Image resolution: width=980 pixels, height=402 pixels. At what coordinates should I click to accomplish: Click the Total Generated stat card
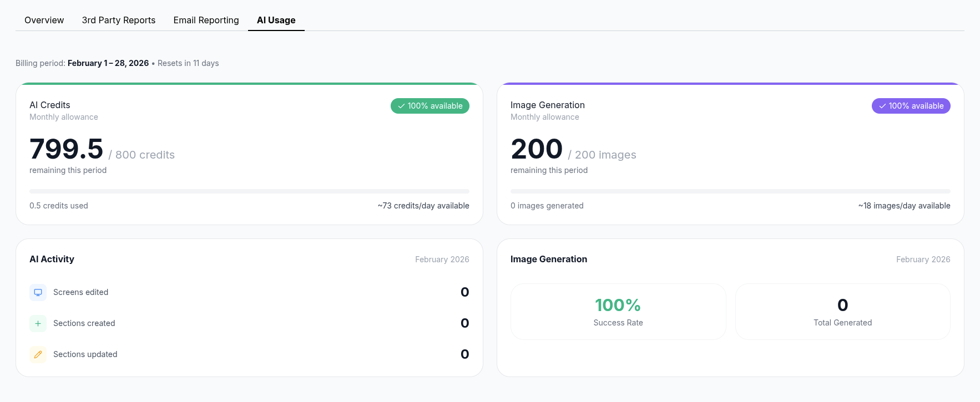(842, 312)
